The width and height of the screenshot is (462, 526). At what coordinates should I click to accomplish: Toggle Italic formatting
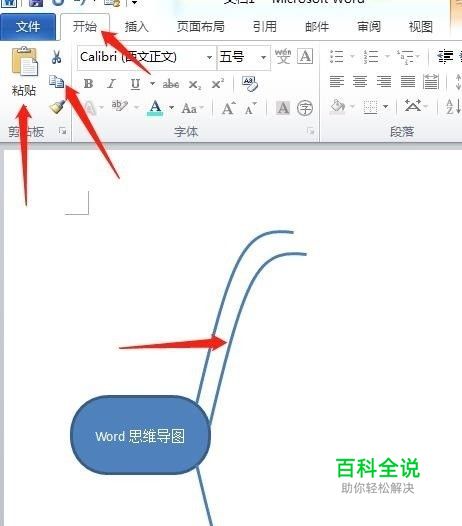111,84
